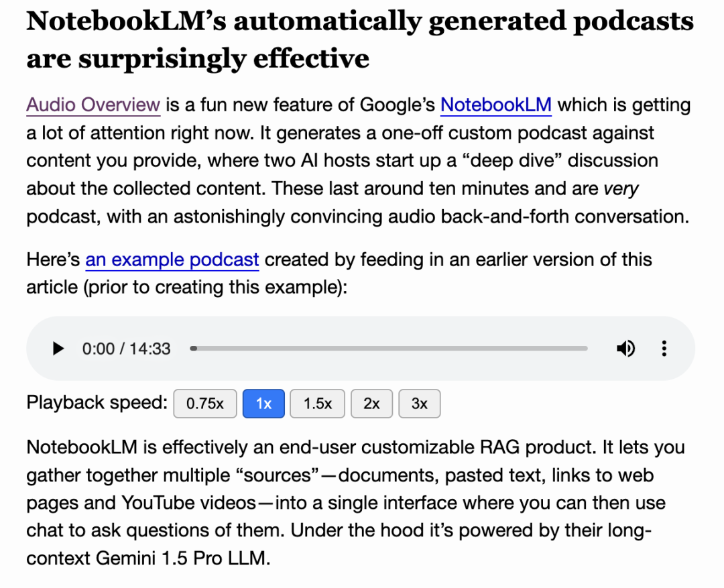724x588 pixels.
Task: Set playback speed to 1.5x
Action: click(x=317, y=404)
